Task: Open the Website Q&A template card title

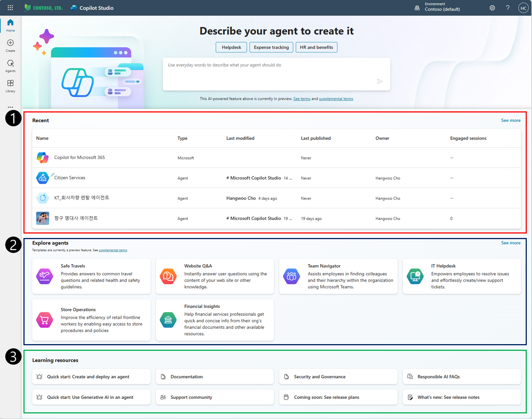Action: click(198, 266)
